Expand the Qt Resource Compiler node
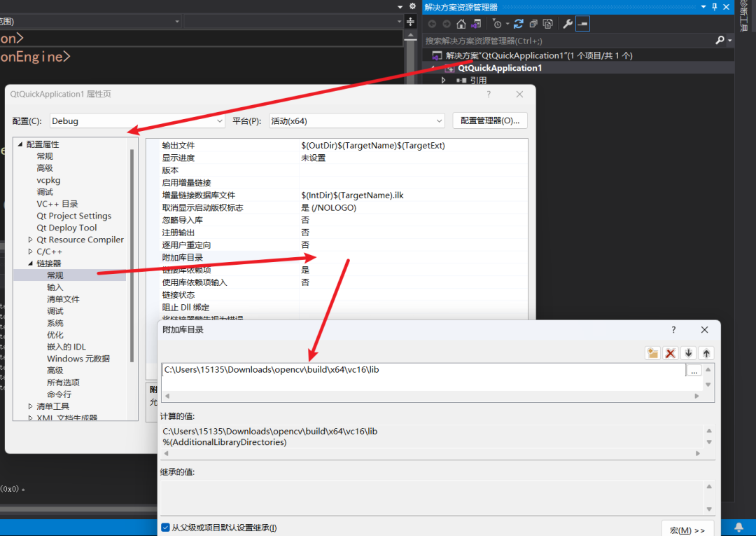This screenshot has height=536, width=756. pos(30,240)
